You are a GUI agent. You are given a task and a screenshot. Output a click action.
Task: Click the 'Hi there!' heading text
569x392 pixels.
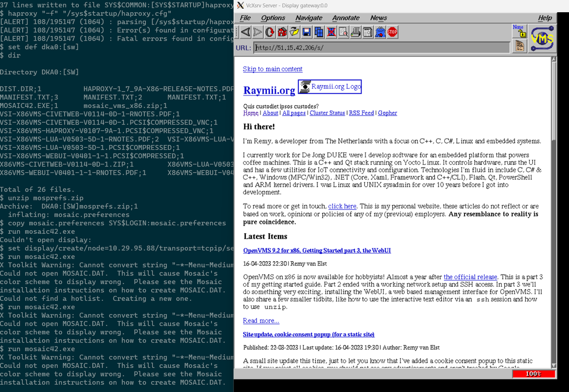(x=259, y=127)
